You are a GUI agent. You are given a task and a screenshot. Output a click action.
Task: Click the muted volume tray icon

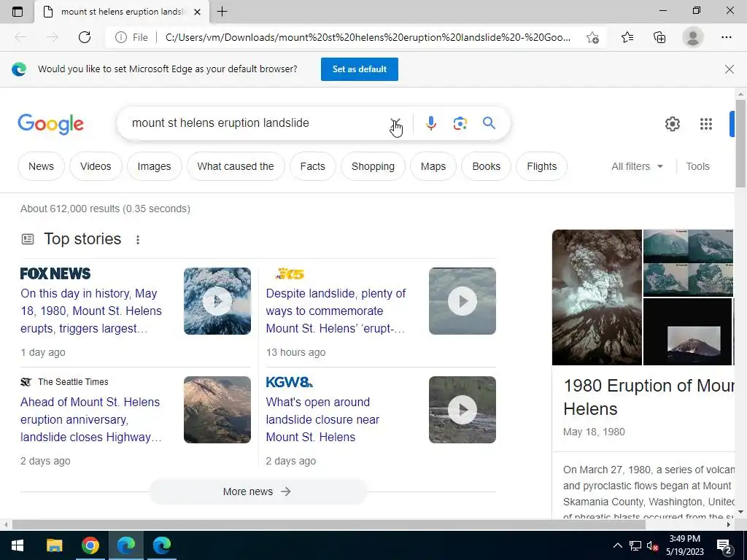click(653, 545)
